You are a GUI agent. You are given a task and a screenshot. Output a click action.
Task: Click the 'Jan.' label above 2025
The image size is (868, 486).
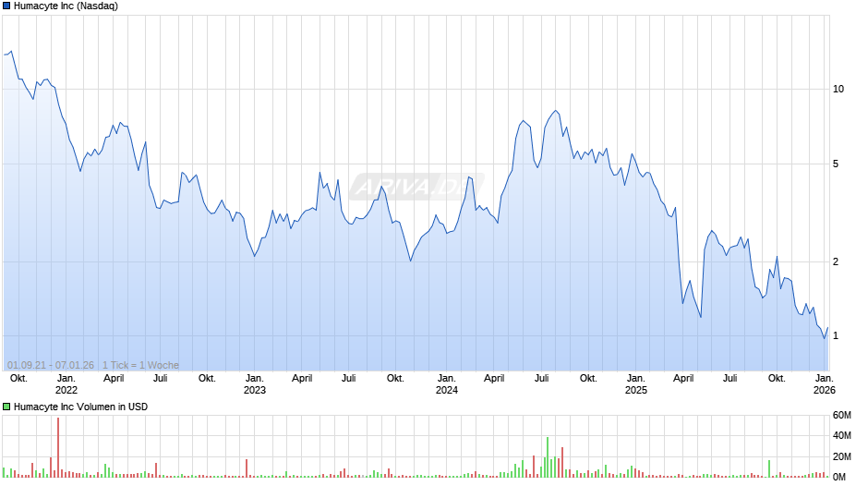coord(636,379)
